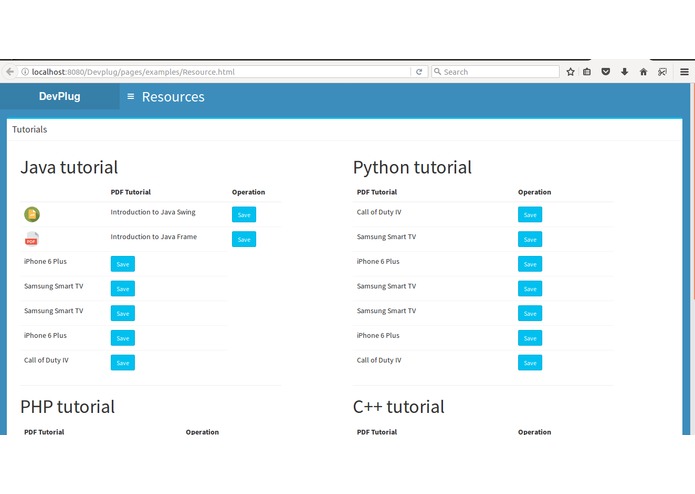Select the Resources page title
Image resolution: width=695 pixels, height=494 pixels.
click(173, 97)
